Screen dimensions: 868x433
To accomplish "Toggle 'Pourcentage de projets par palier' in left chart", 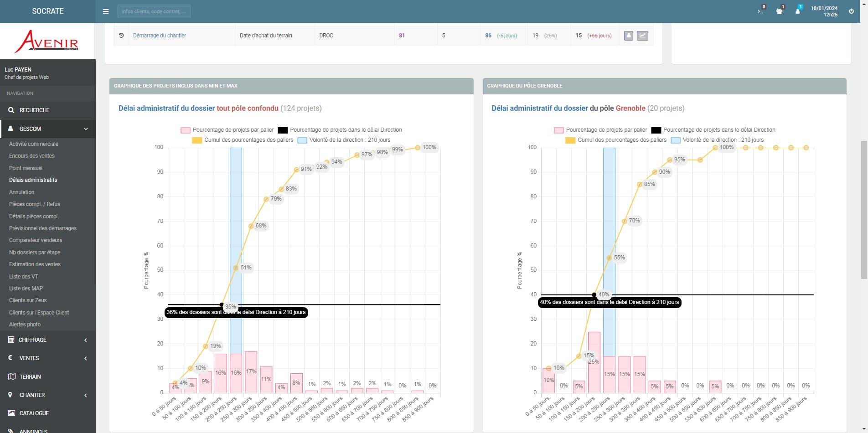I will click(227, 130).
